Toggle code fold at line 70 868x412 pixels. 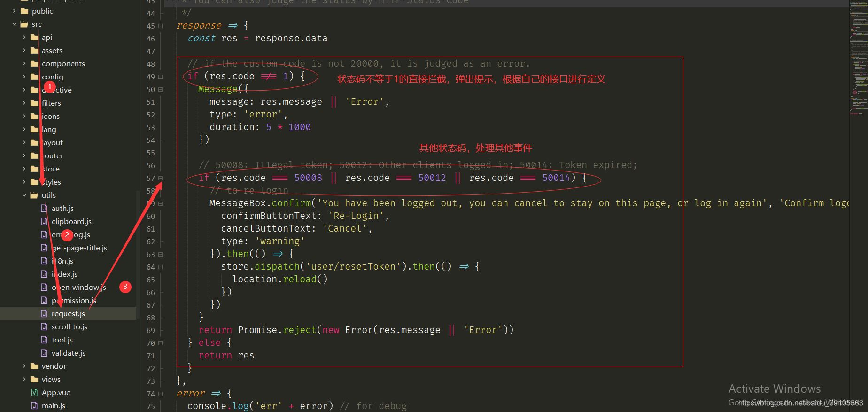click(x=160, y=343)
